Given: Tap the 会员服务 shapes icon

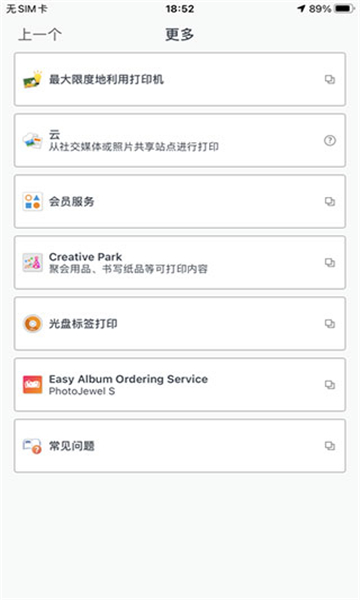Looking at the screenshot, I should pyautogui.click(x=33, y=202).
